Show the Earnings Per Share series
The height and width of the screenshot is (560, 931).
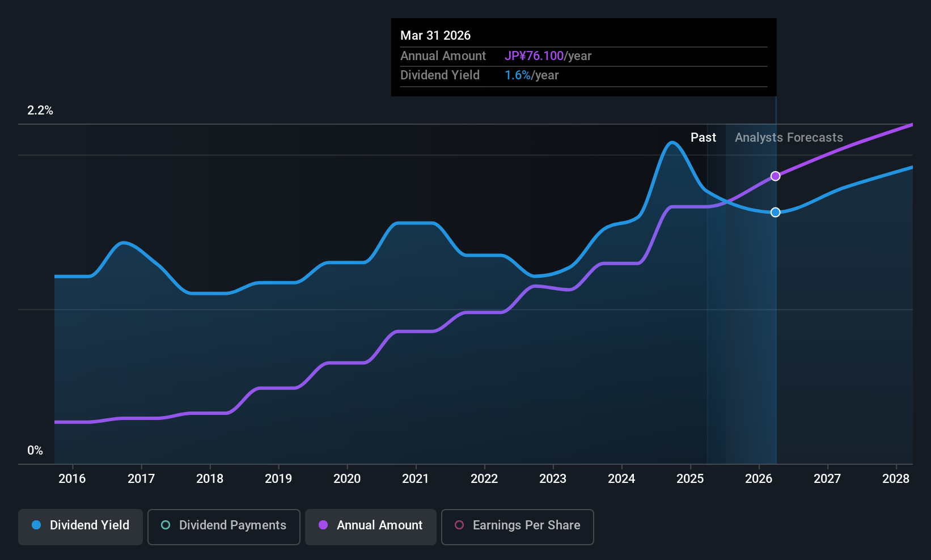[x=517, y=527]
